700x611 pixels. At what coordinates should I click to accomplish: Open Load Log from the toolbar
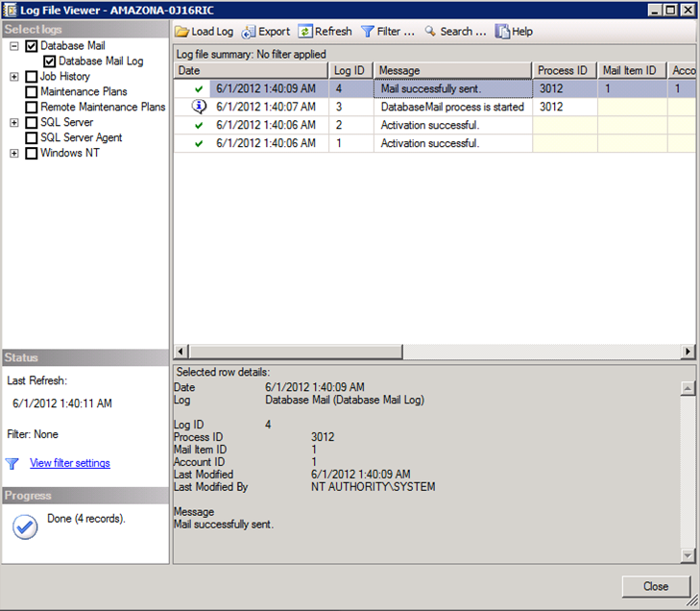(205, 32)
